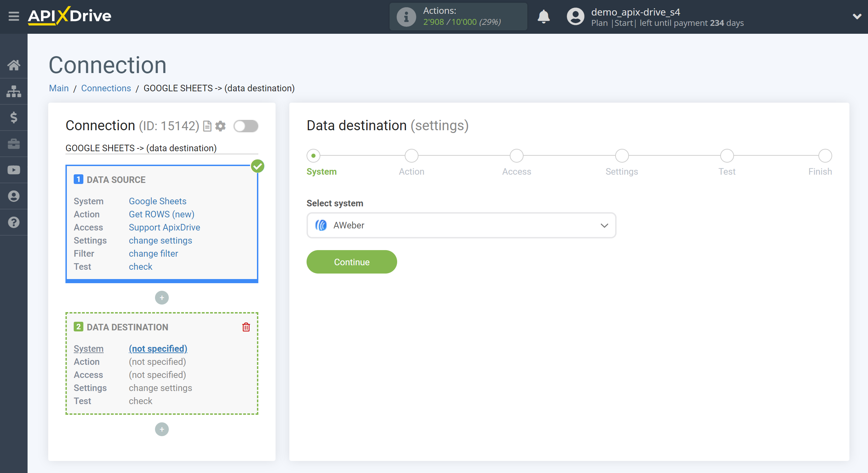Click the connection settings gear icon
Screen dimensions: 868x473
point(220,126)
